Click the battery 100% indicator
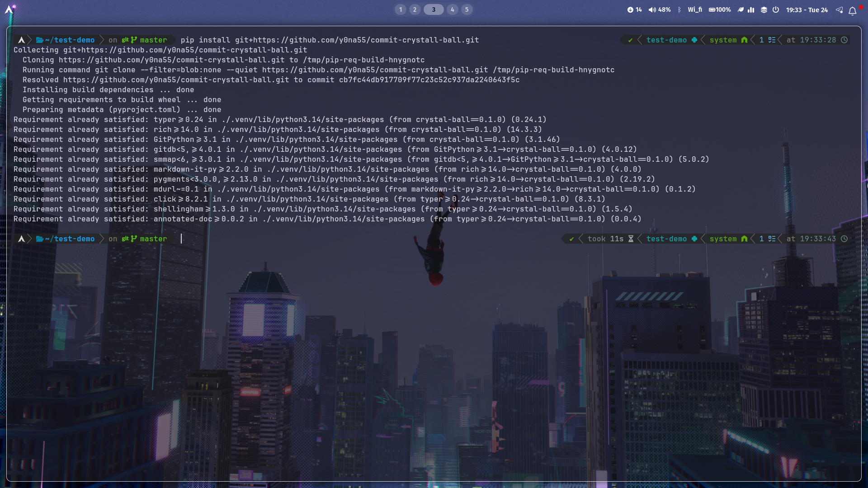This screenshot has height=488, width=868. [x=719, y=9]
